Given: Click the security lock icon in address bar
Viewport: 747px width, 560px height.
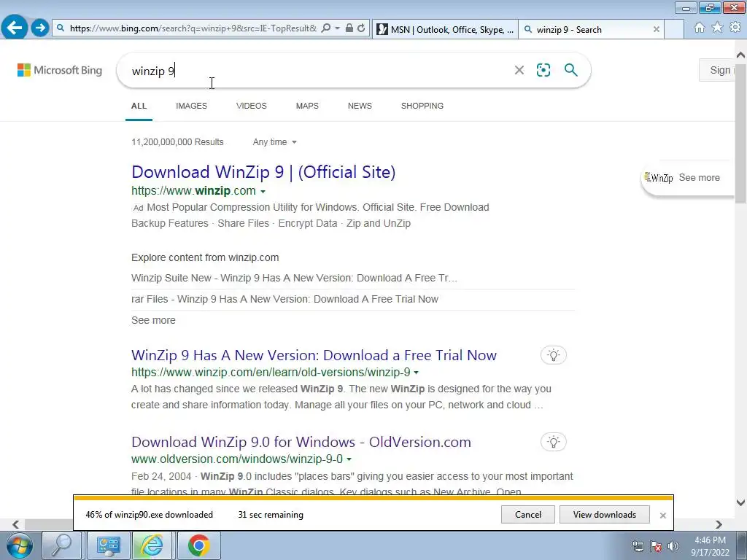Looking at the screenshot, I should tap(349, 28).
